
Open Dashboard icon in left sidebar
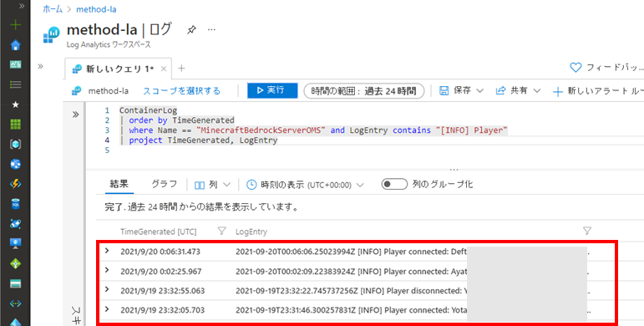15,64
